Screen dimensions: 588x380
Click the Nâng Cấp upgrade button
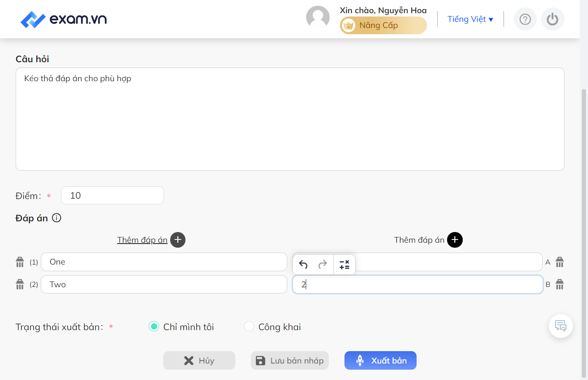[x=383, y=26]
